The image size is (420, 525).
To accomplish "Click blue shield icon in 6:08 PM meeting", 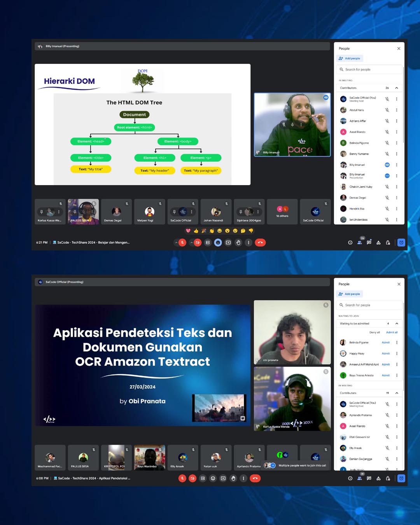I will click(x=401, y=478).
